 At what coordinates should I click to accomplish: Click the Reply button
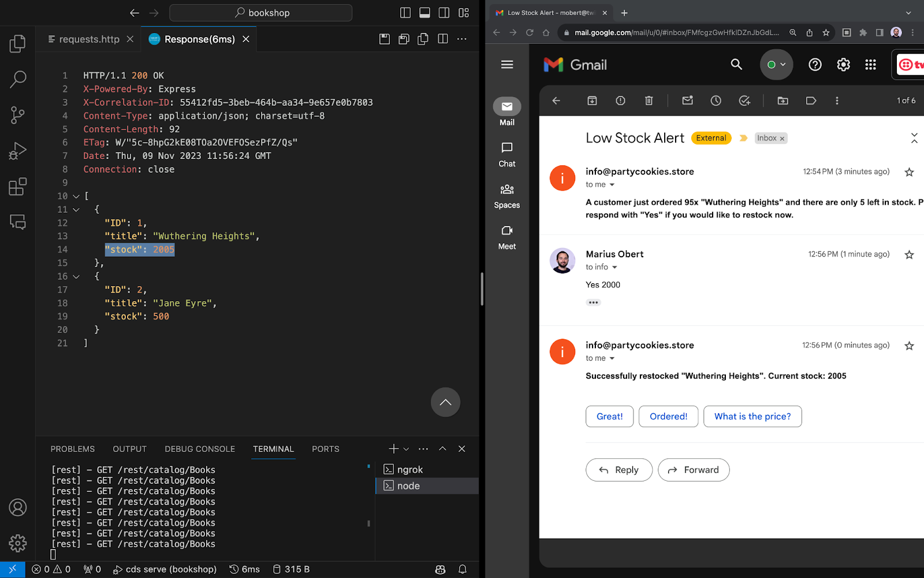[619, 470]
